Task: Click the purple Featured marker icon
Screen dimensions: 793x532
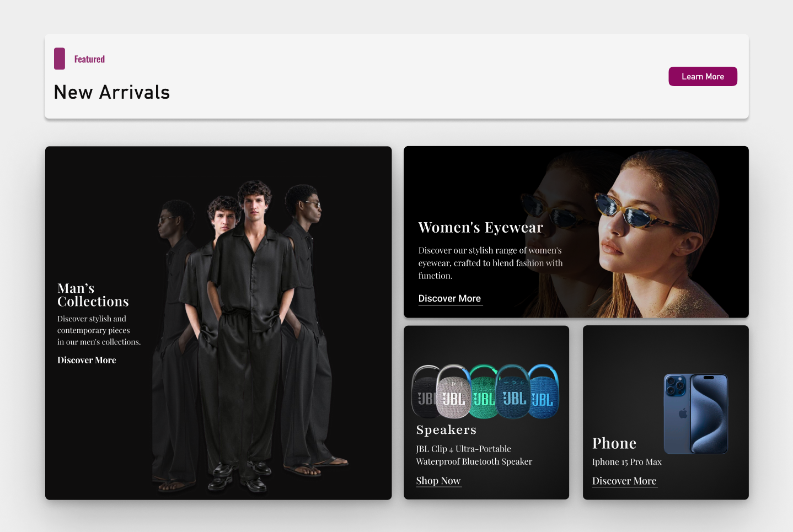Action: point(60,59)
